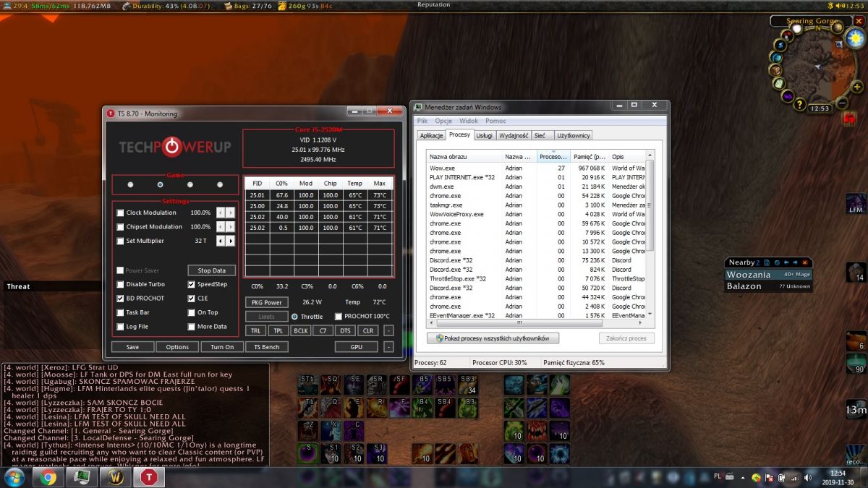The height and width of the screenshot is (488, 868).
Task: Select the Wow.exe process row
Action: click(535, 168)
